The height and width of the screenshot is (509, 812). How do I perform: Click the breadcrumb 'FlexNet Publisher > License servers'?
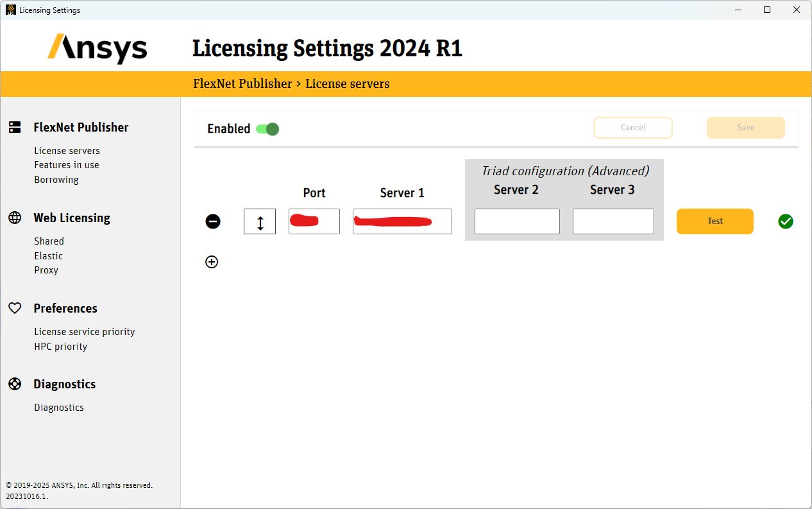(x=291, y=84)
